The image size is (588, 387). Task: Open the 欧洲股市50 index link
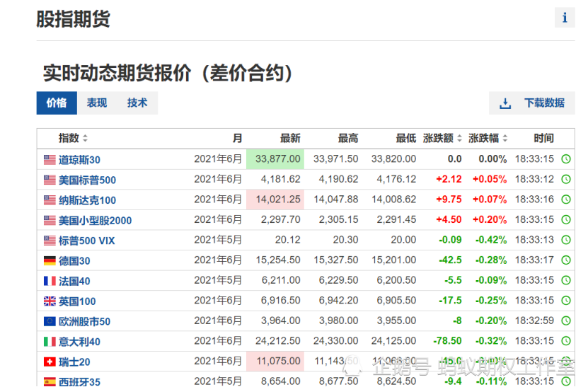point(84,322)
